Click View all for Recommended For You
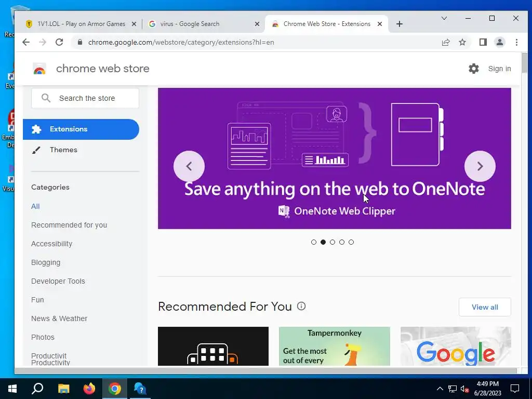This screenshot has width=532, height=399. pos(485,307)
